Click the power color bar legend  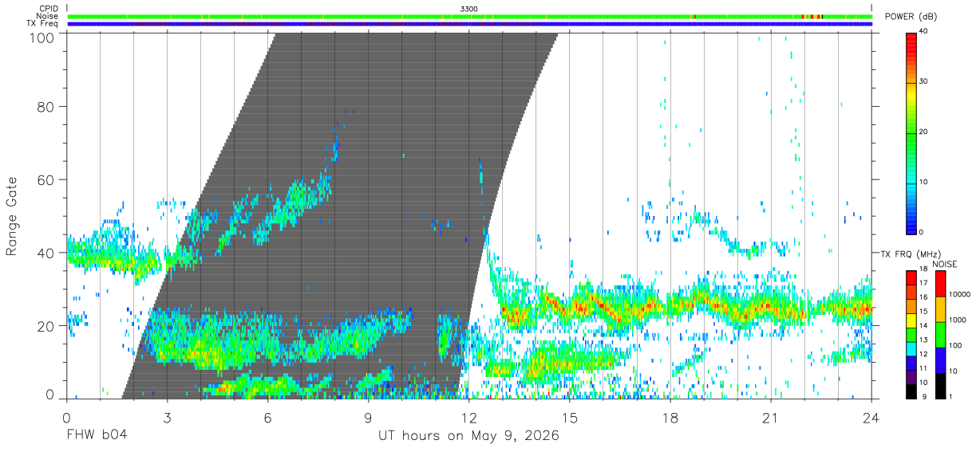point(911,132)
